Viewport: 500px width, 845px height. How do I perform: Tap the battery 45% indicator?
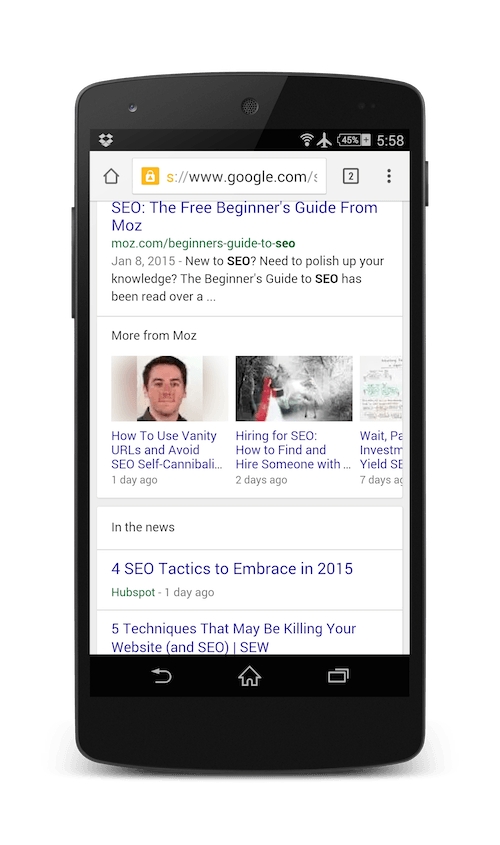354,140
